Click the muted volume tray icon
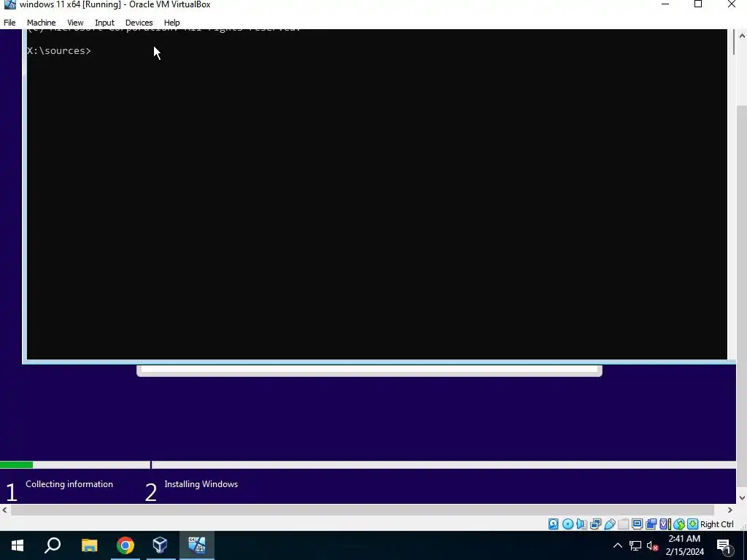 652,545
